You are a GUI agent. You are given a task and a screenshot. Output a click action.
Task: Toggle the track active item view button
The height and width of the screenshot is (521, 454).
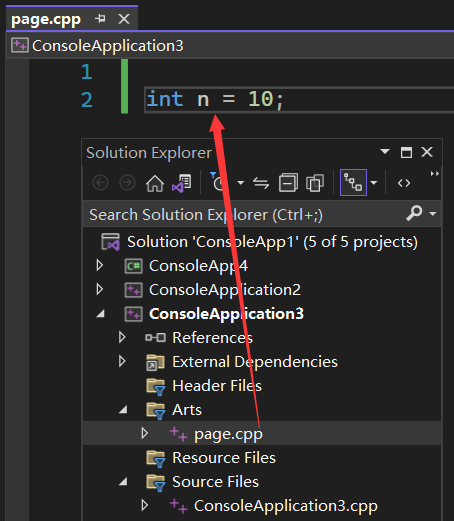click(x=353, y=182)
